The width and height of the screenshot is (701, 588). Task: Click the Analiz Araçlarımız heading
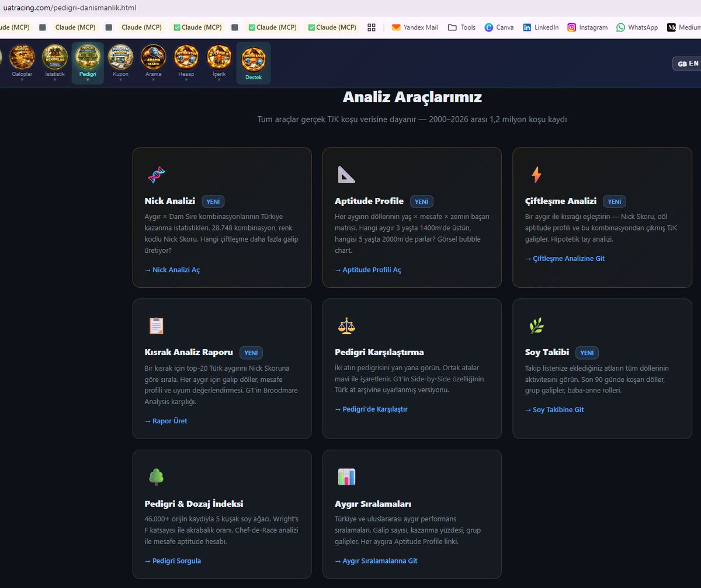(412, 96)
